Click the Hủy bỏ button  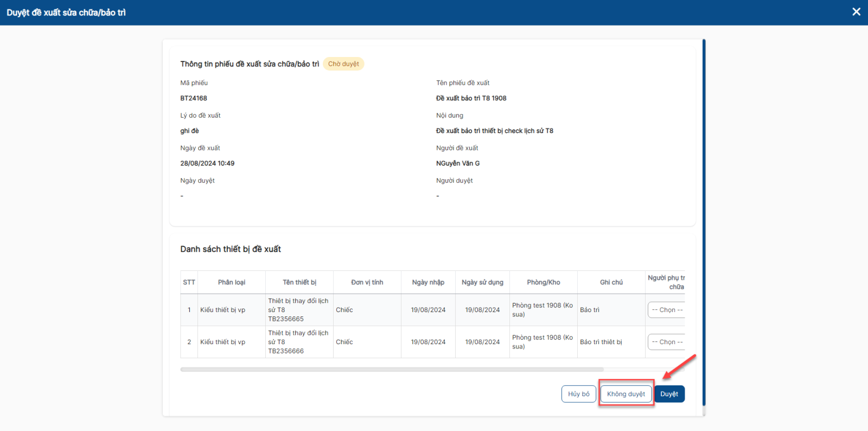tap(578, 394)
